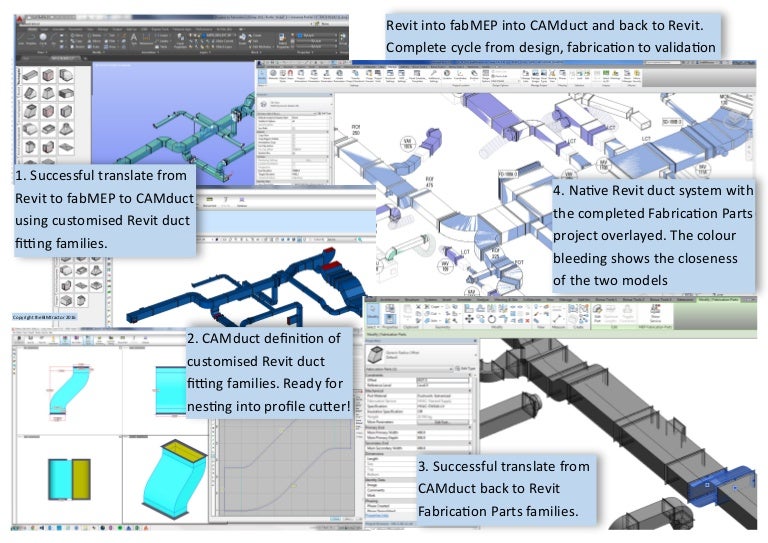Click the Measure tool in lower Revit ribbon

(x=557, y=318)
